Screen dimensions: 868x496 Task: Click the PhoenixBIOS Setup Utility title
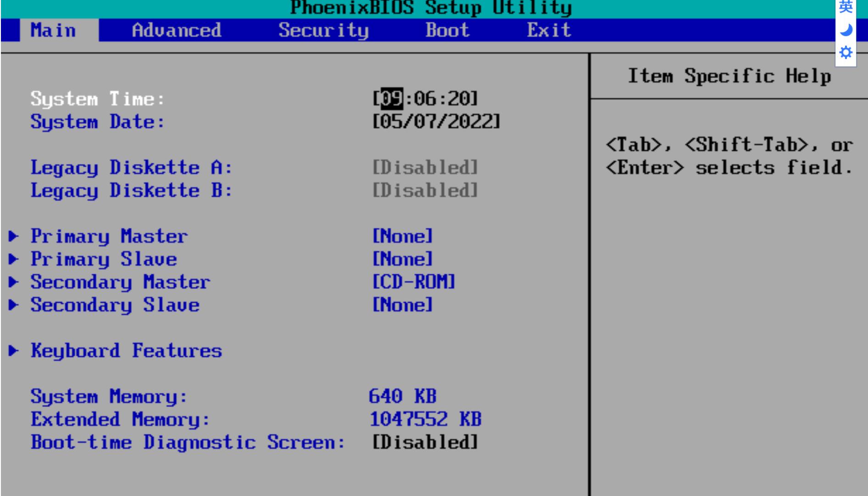[x=431, y=8]
